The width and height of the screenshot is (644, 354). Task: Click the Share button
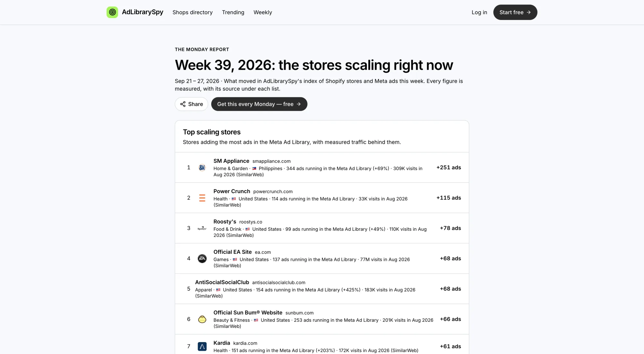(x=191, y=104)
